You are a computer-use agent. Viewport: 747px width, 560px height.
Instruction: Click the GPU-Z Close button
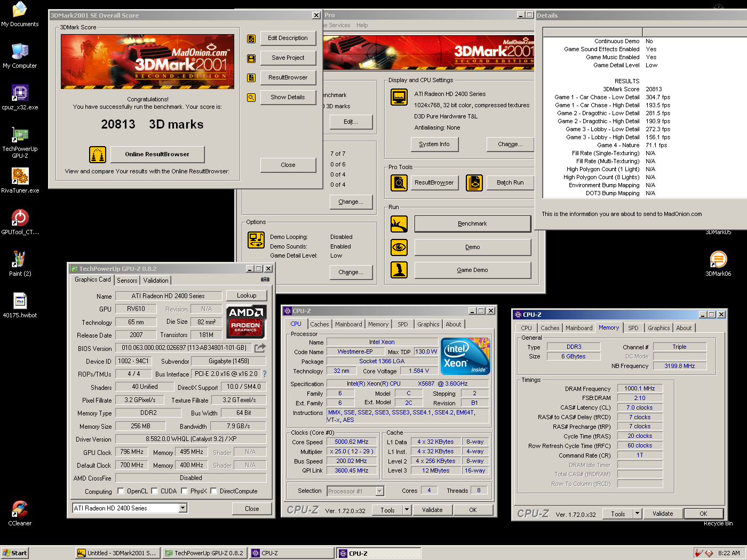click(252, 509)
